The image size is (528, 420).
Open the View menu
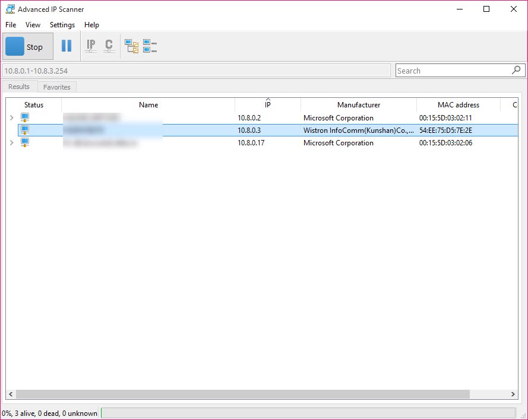tap(33, 25)
